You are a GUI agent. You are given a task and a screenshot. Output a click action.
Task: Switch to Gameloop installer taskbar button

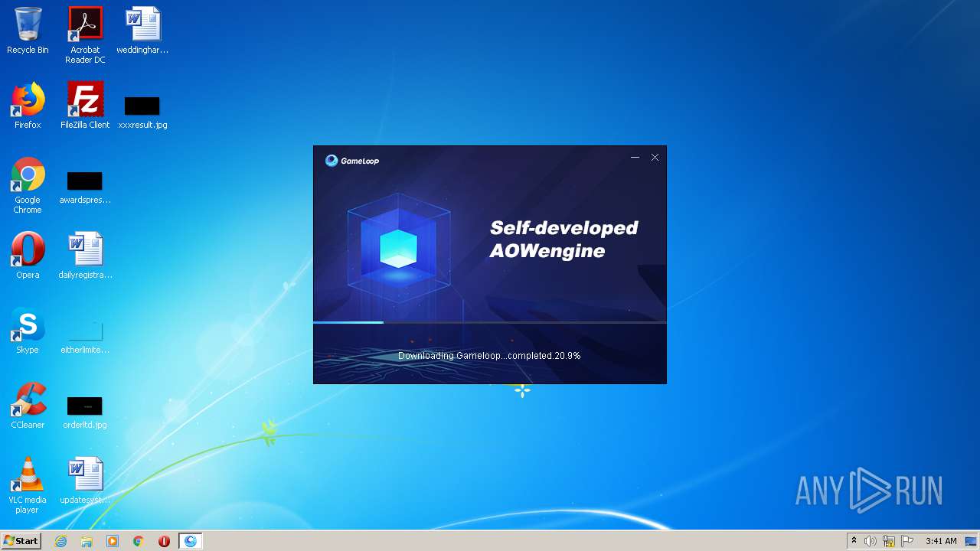click(x=191, y=541)
